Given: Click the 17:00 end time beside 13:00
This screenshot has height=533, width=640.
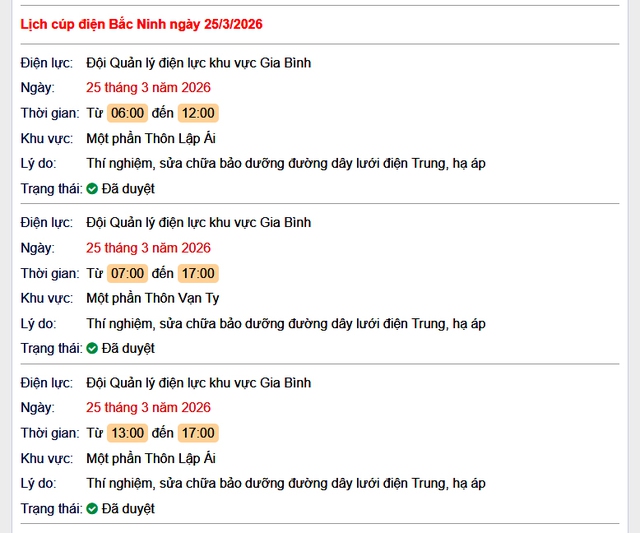Looking at the screenshot, I should click(197, 433).
